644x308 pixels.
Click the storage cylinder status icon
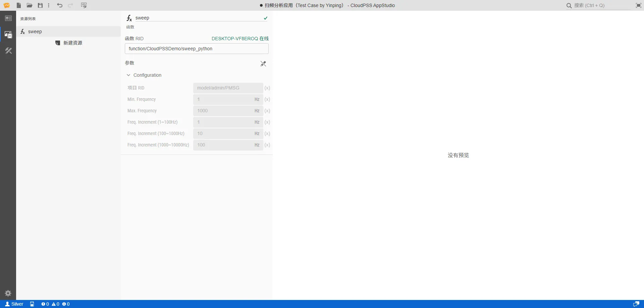point(32,304)
